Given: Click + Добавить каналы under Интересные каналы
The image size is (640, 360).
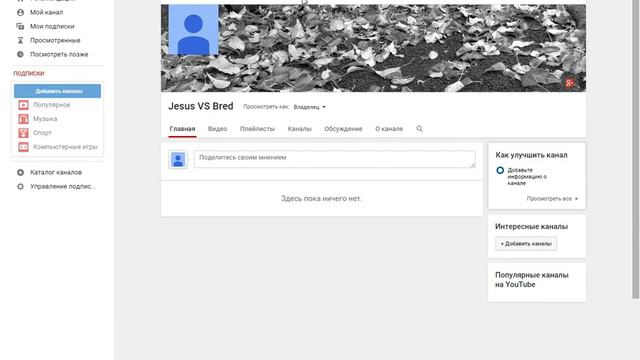Looking at the screenshot, I should point(526,244).
